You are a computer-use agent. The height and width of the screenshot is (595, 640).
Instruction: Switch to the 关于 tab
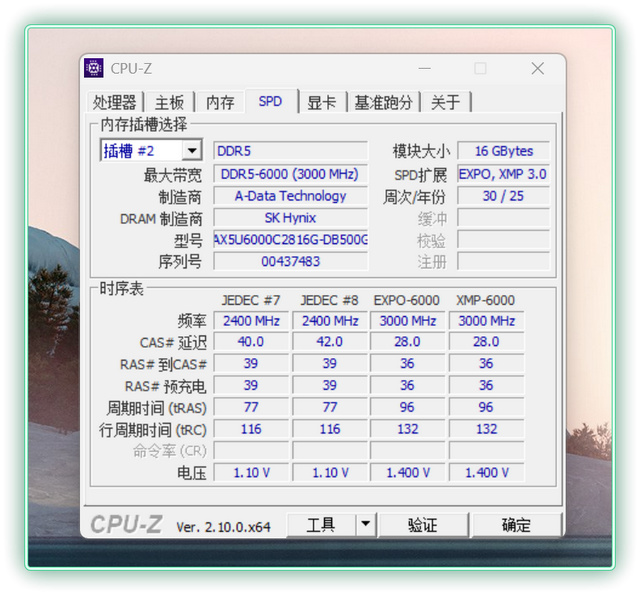445,102
